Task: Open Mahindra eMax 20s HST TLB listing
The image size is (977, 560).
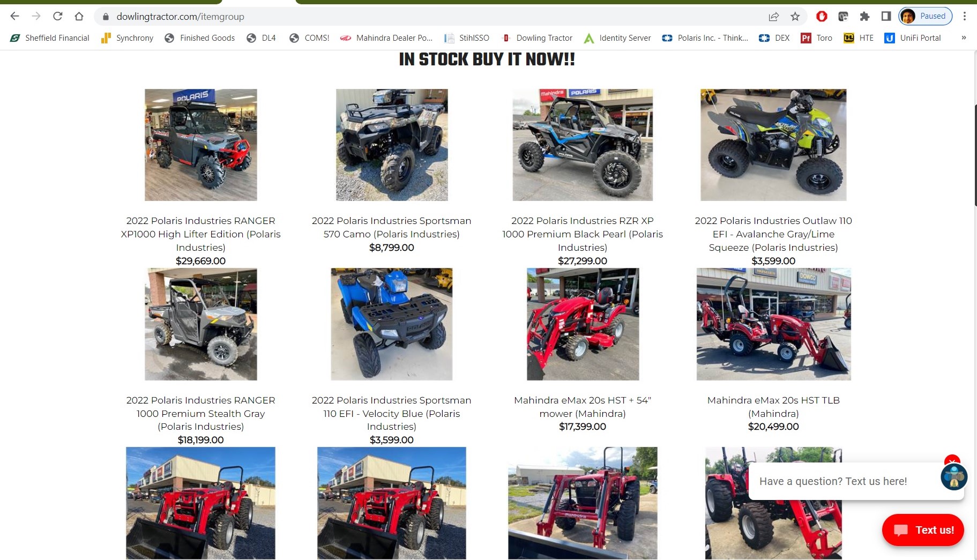Action: pyautogui.click(x=773, y=407)
